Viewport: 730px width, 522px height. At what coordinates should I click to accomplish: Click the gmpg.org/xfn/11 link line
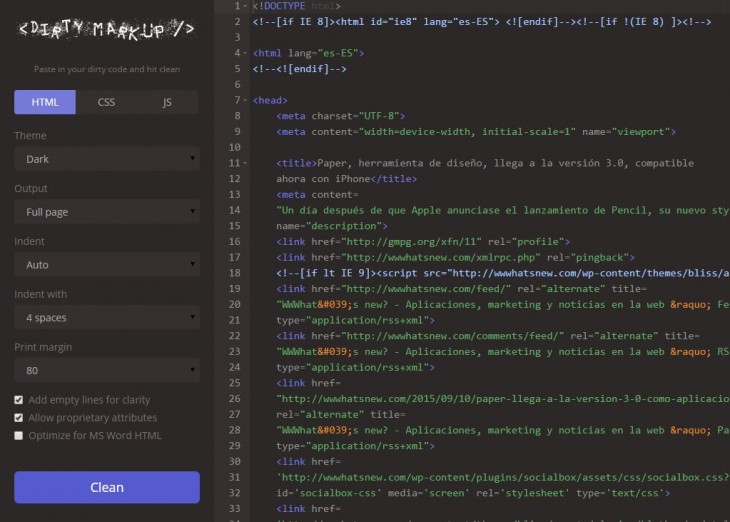(x=423, y=242)
